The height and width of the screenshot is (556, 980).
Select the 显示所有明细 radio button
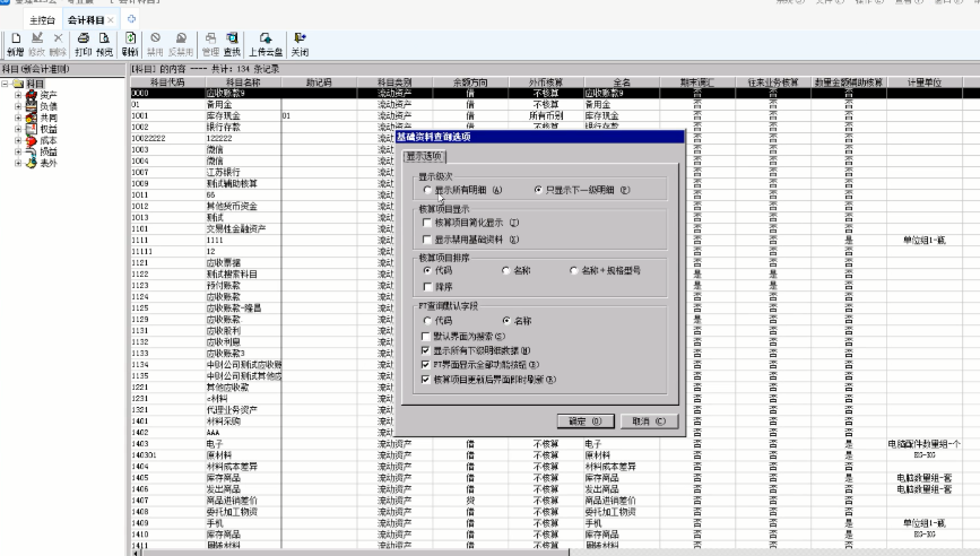(x=428, y=190)
